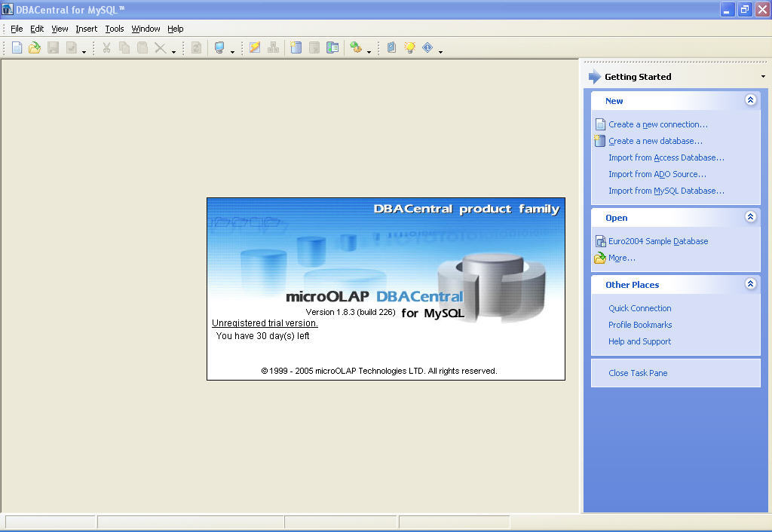Open Help and Support link

pos(639,341)
